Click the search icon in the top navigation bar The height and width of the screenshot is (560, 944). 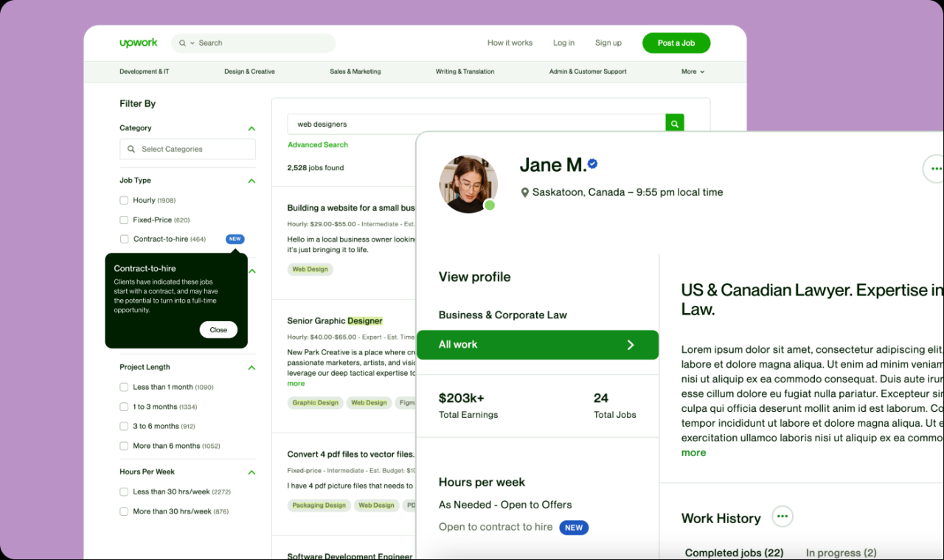pos(182,43)
